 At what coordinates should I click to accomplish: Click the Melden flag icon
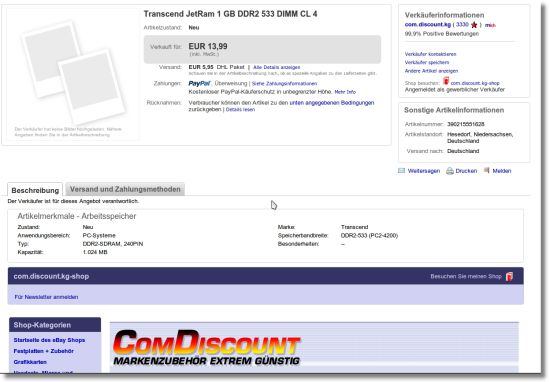[487, 170]
